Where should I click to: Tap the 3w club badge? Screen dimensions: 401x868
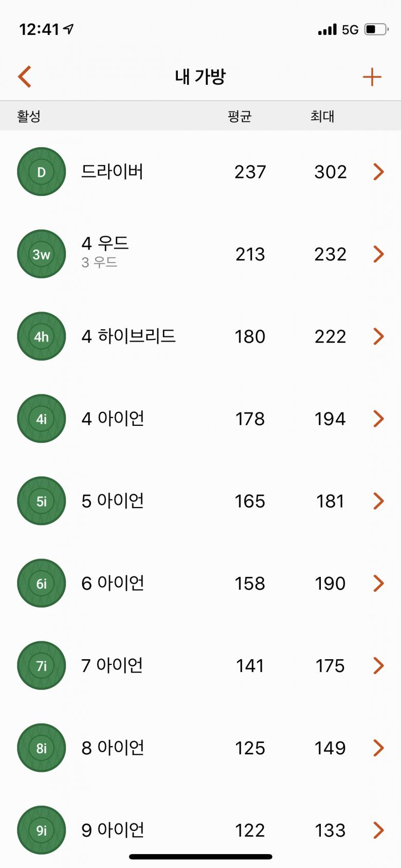point(42,254)
